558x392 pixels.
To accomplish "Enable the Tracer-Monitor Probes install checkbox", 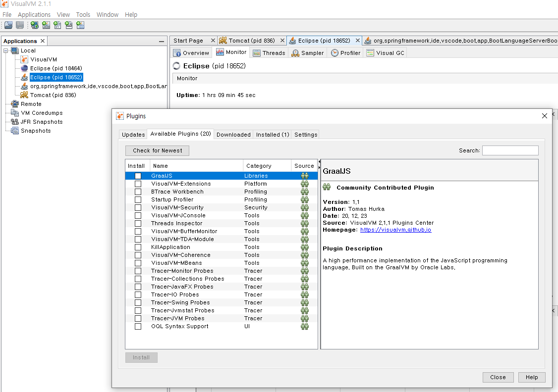I will pos(138,271).
